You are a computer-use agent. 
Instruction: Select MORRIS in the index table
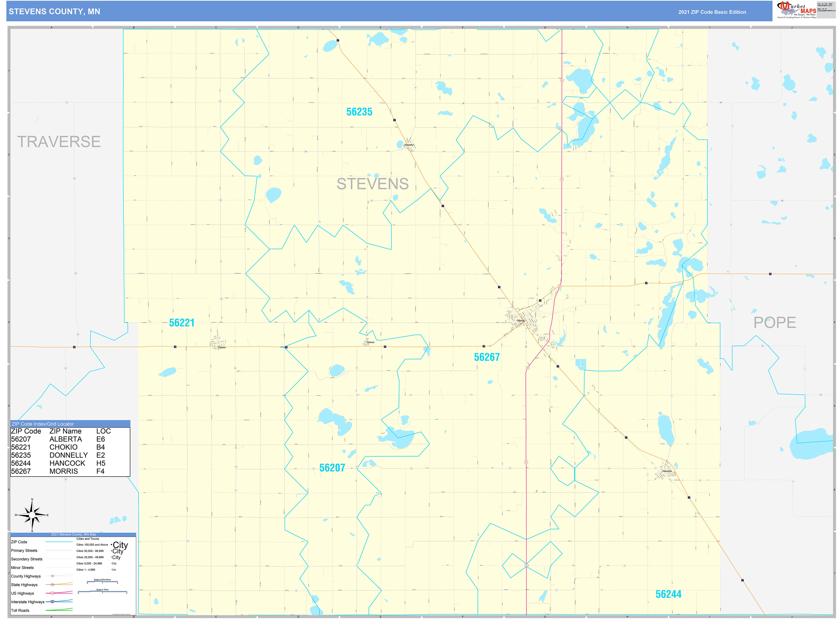[x=64, y=471]
